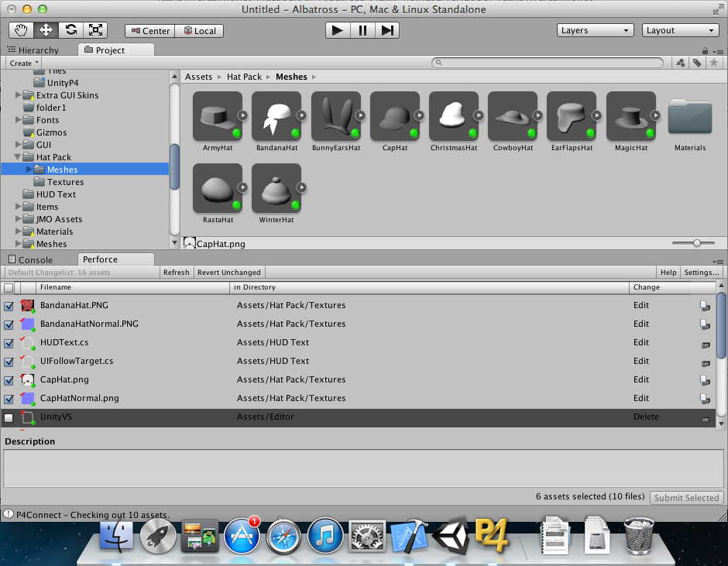The width and height of the screenshot is (728, 566).
Task: Switch to the Console tab
Action: point(31,259)
